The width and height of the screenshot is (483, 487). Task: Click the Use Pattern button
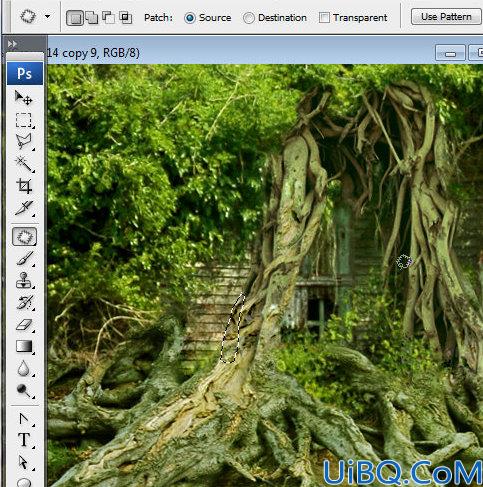[x=446, y=17]
